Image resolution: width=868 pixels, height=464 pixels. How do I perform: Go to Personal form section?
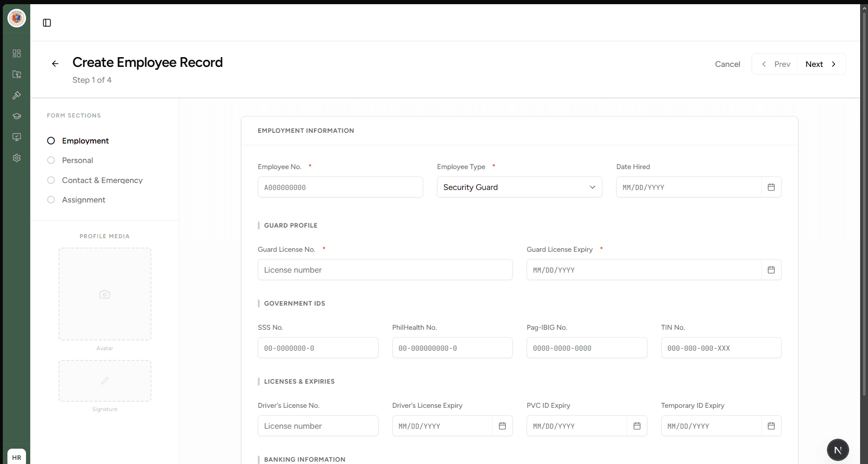pos(78,160)
